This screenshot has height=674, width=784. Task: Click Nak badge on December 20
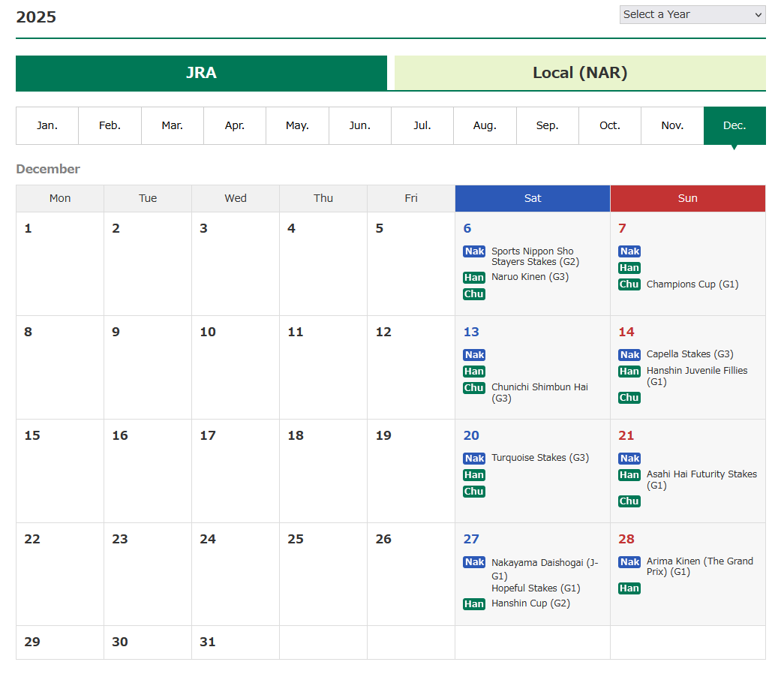point(474,459)
